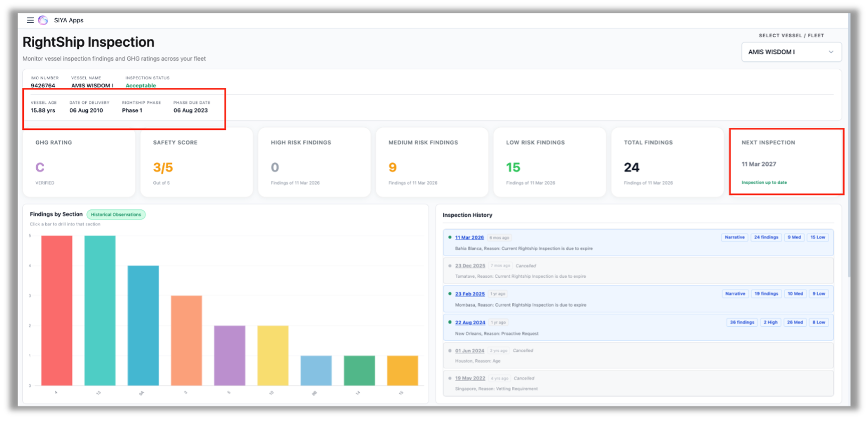
Task: Click Cancelled on the 19 May 2022 row
Action: pyautogui.click(x=524, y=378)
